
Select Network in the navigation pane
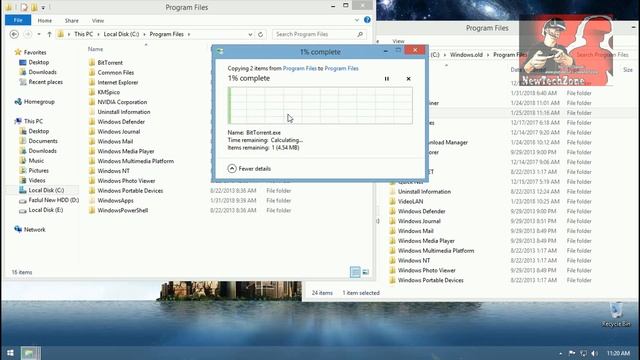pos(34,229)
